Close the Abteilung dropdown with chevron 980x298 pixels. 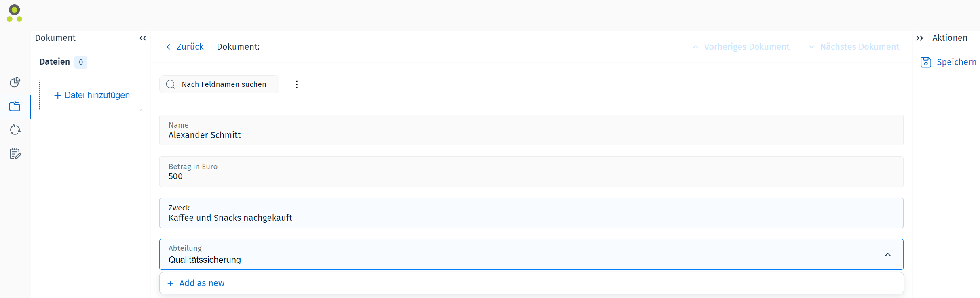[888, 254]
